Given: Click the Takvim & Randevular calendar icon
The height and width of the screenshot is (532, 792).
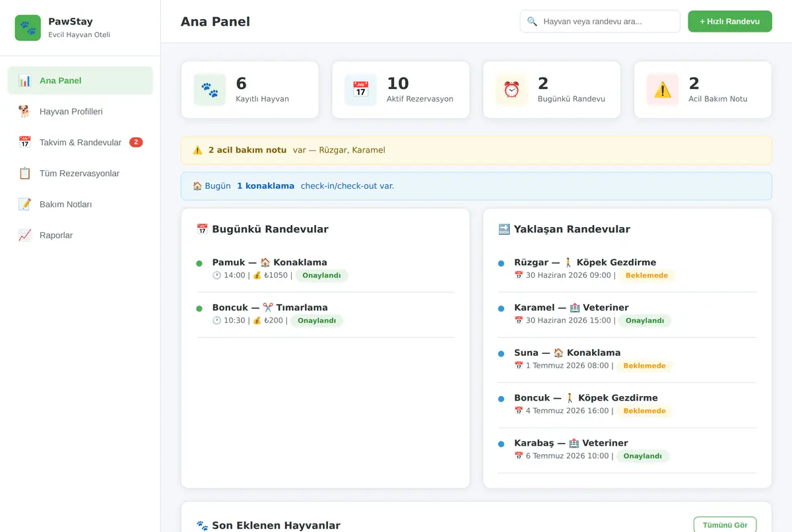Looking at the screenshot, I should coord(25,143).
